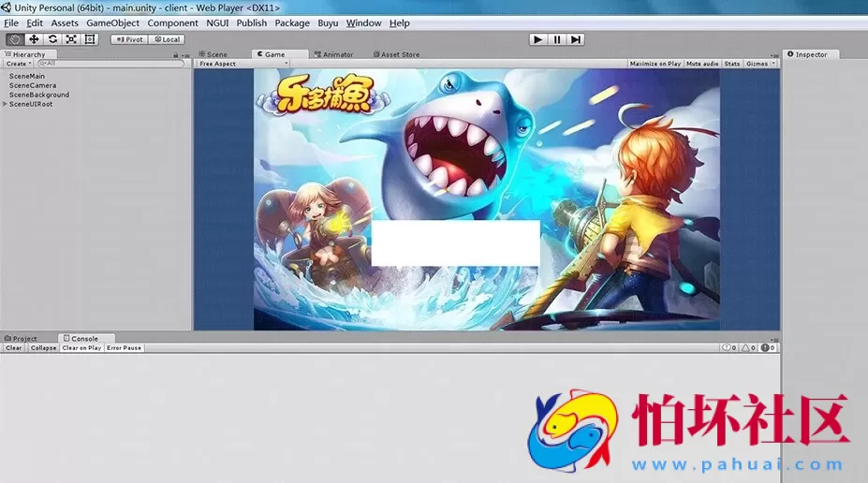Select SceneBackground in Hierarchy
The height and width of the screenshot is (483, 868).
click(39, 95)
